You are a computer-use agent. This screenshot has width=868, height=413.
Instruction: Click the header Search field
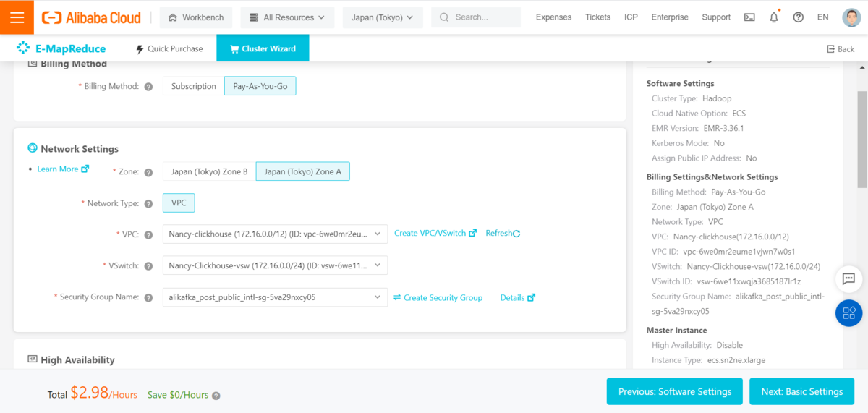pyautogui.click(x=476, y=17)
